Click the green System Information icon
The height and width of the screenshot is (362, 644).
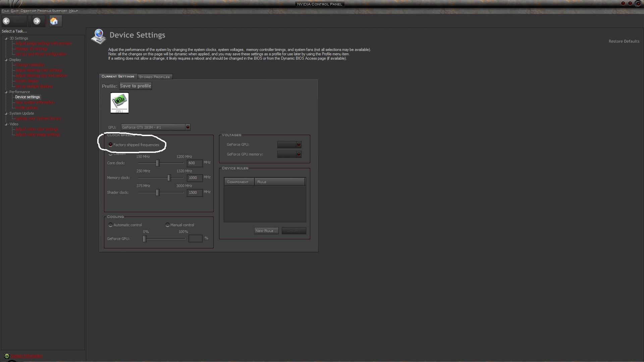point(7,356)
